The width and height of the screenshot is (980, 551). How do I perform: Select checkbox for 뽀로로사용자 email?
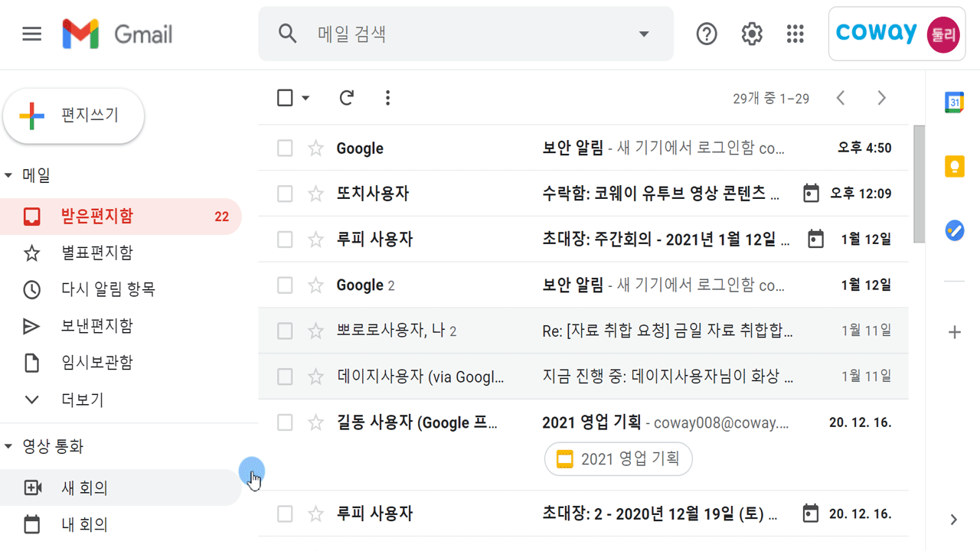[x=285, y=331]
